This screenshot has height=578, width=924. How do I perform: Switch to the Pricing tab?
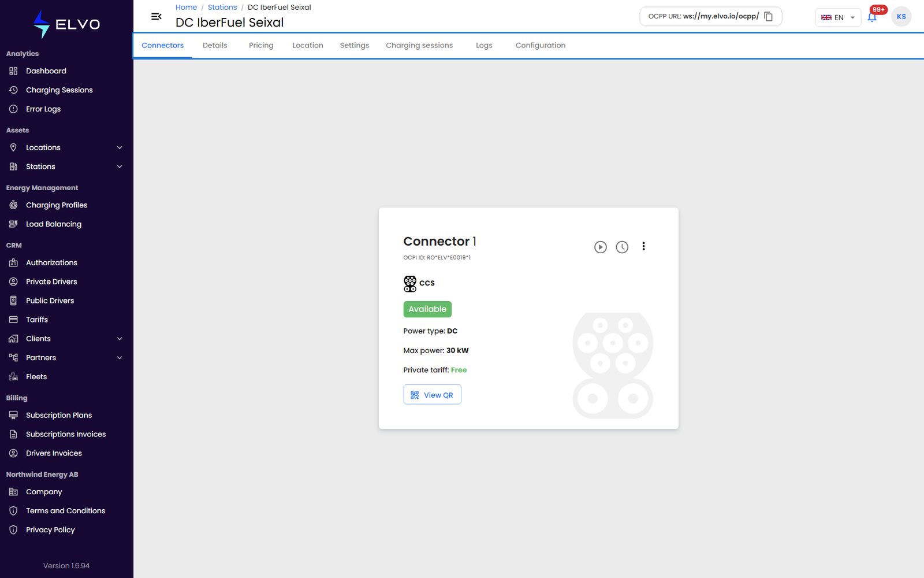(261, 46)
